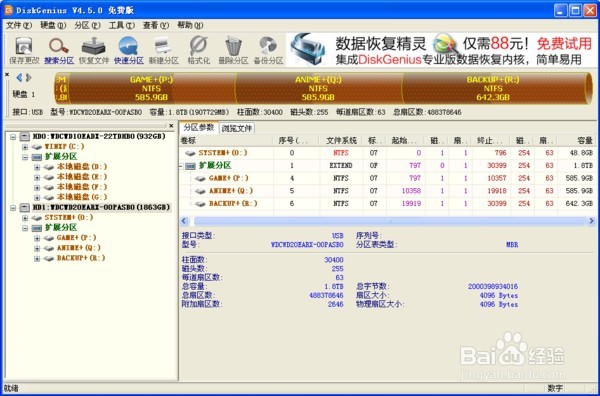Click 642.3GB capacity cell of BACKUP+
This screenshot has width=600, height=396.
(579, 204)
